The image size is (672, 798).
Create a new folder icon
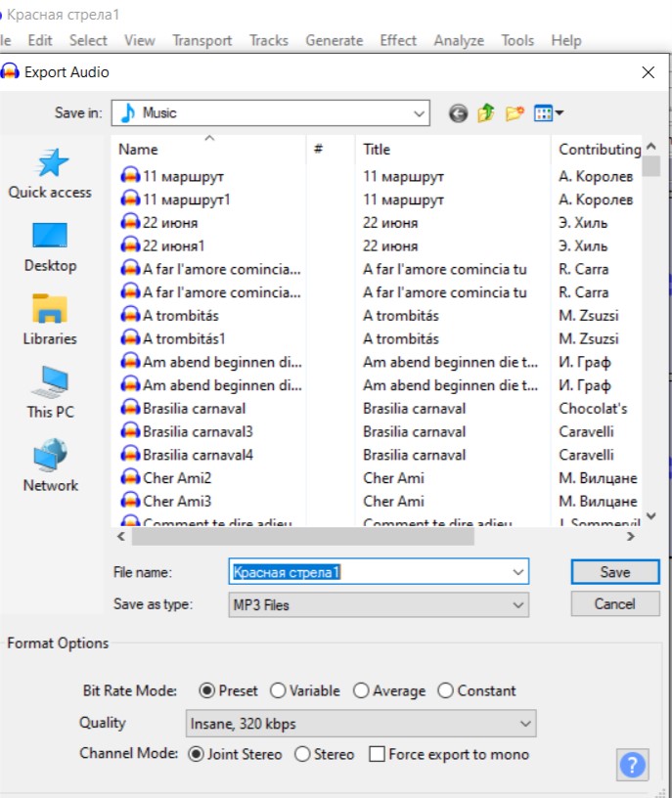click(515, 113)
